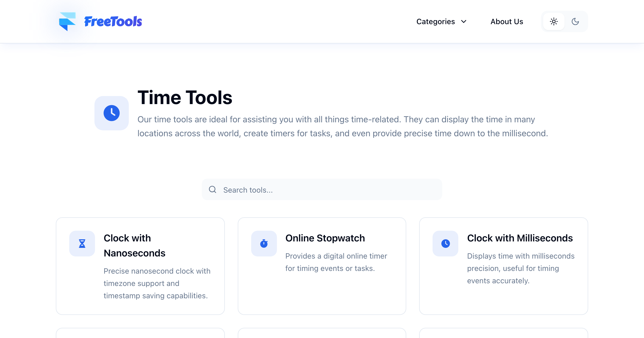Switch to light mode with sun icon

[554, 21]
